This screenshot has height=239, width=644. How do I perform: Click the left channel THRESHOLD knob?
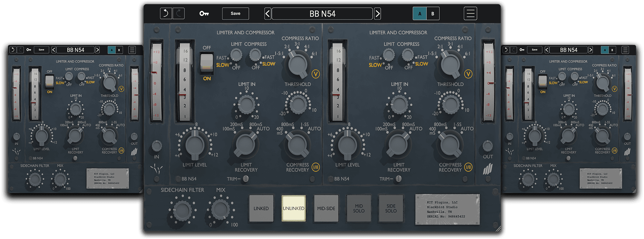[x=298, y=104]
